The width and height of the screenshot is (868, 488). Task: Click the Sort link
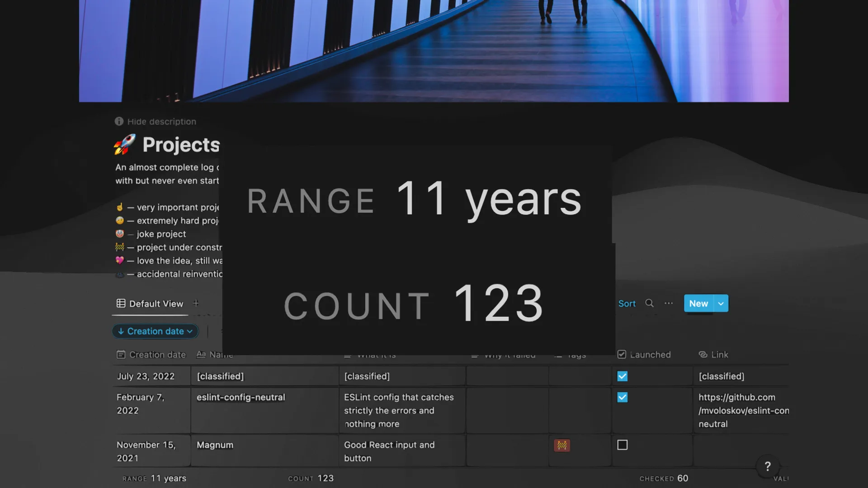(627, 304)
